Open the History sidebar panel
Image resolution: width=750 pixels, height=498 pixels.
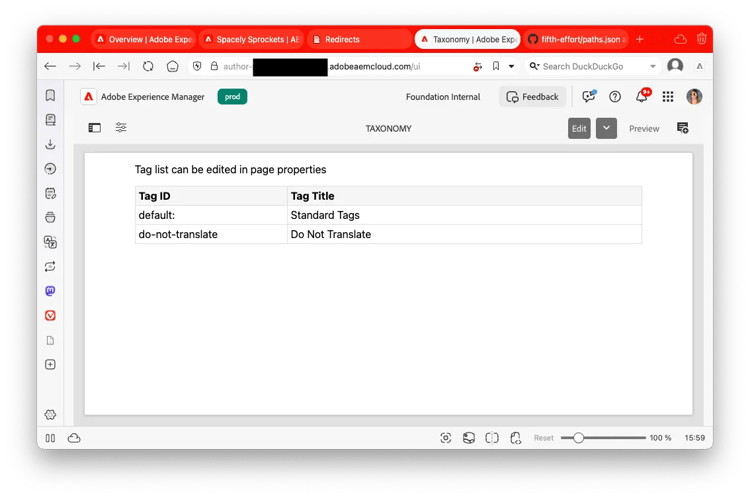tap(50, 169)
